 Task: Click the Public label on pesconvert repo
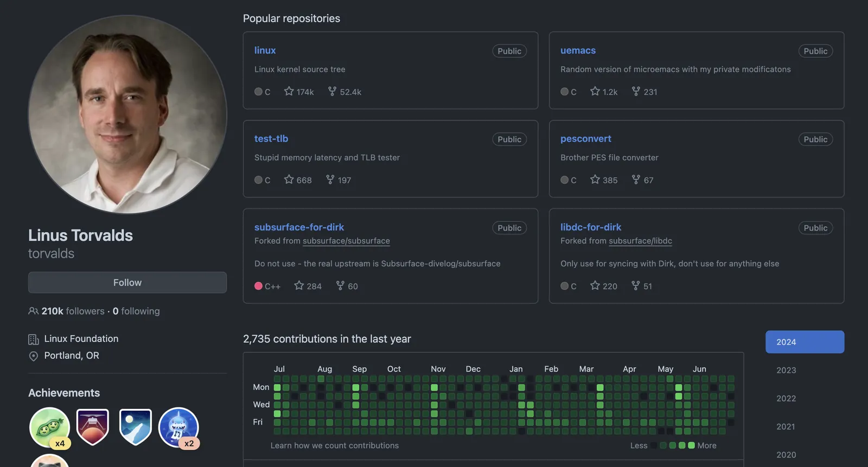[x=815, y=139]
